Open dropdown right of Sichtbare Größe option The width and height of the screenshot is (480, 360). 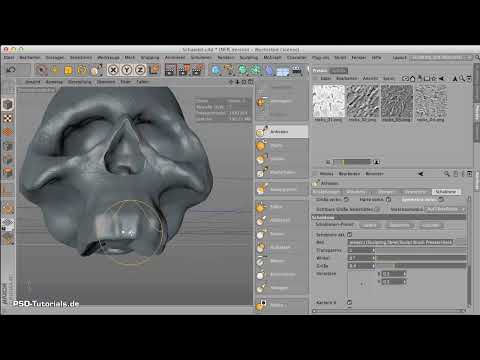[x=446, y=209]
